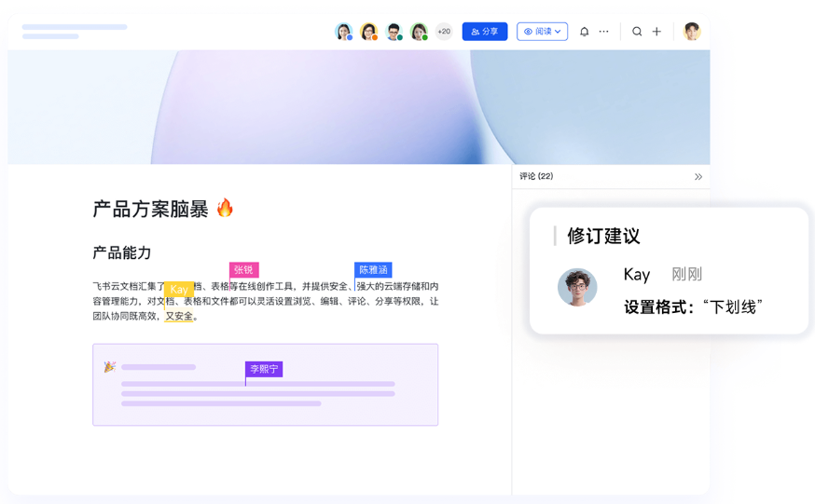Open notifications bell icon

coord(585,32)
